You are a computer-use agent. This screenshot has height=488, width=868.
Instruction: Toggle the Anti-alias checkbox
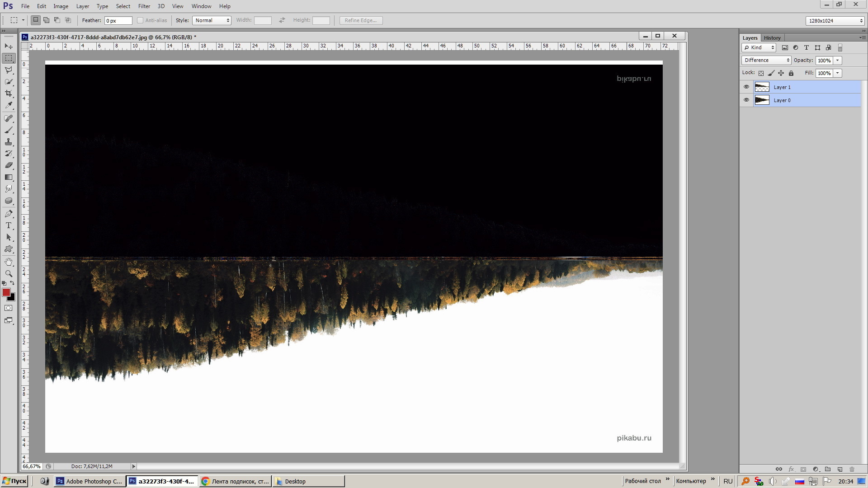pyautogui.click(x=140, y=20)
